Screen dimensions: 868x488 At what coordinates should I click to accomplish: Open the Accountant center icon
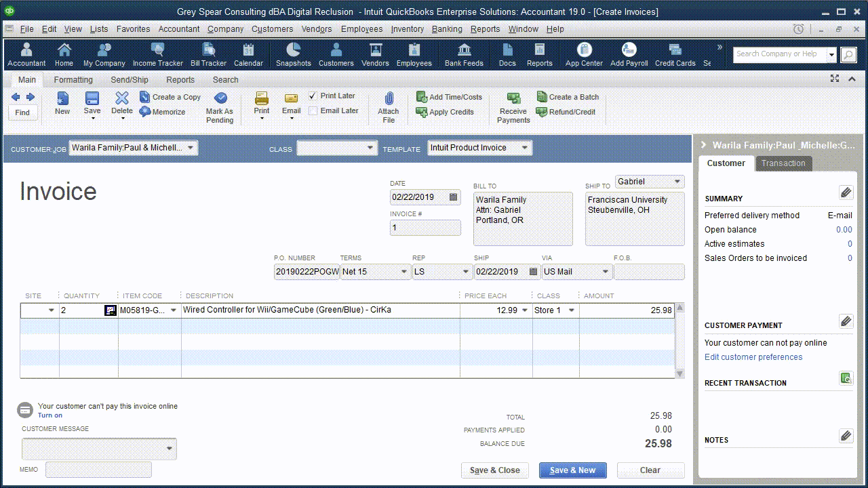pos(26,54)
